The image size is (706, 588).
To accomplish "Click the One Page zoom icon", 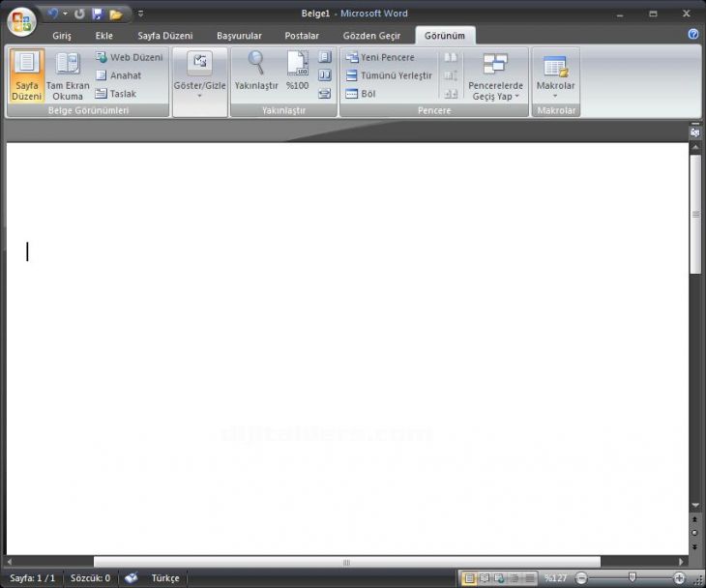I will (x=325, y=57).
